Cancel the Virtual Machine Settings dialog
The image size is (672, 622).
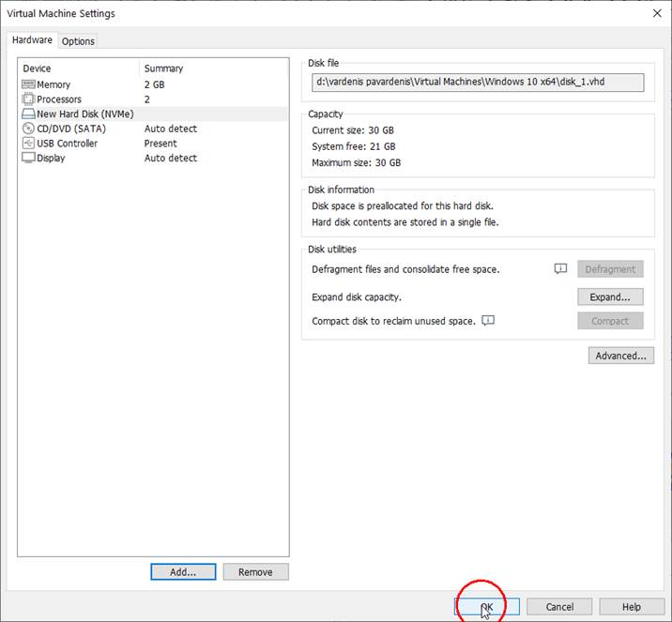coord(559,607)
